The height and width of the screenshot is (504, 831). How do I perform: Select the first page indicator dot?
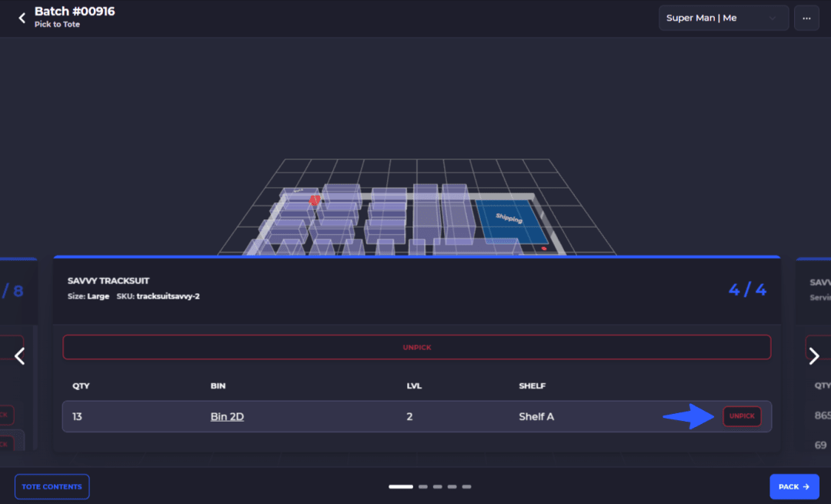[x=401, y=486]
